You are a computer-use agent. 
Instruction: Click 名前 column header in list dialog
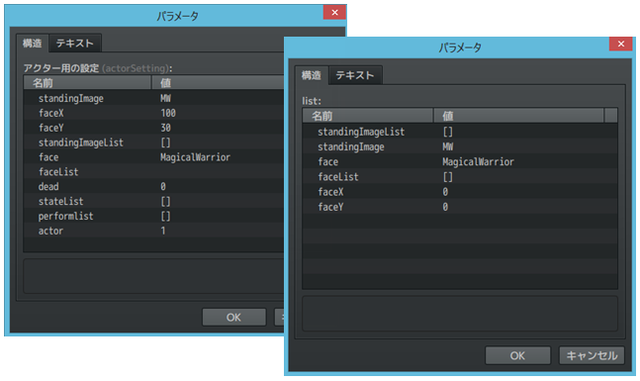[368, 116]
